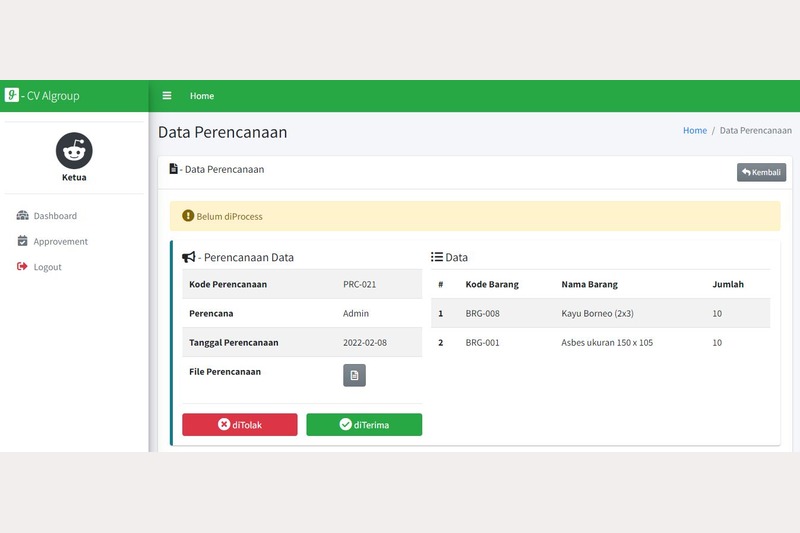Go to Home in top navbar
This screenshot has width=800, height=533.
[202, 96]
